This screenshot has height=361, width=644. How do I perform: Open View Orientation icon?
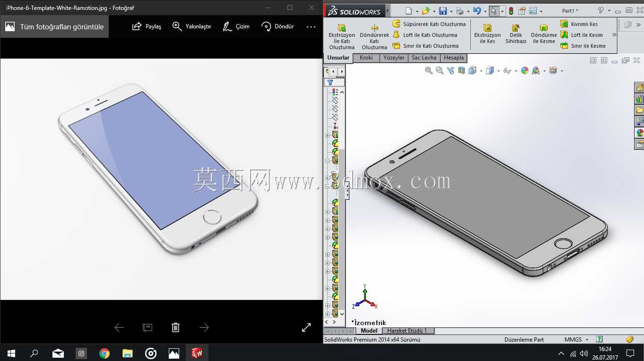(472, 70)
